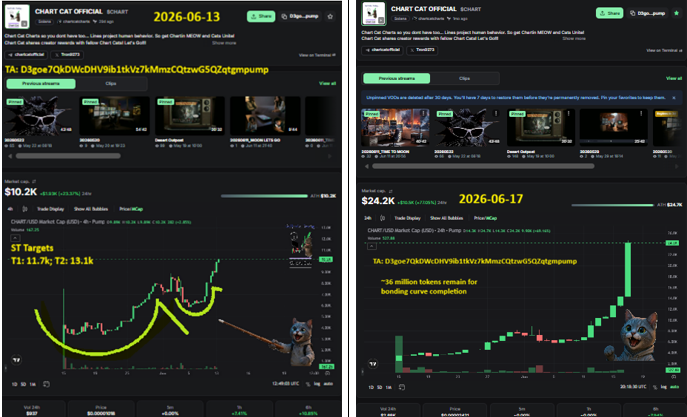Toggle log scale on the 4h chart

coord(317,384)
